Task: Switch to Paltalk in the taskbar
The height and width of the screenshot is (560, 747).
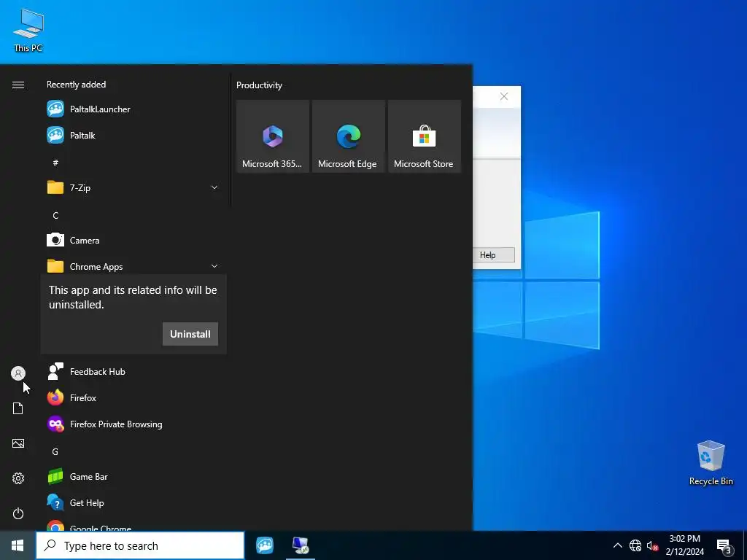Action: [x=264, y=545]
